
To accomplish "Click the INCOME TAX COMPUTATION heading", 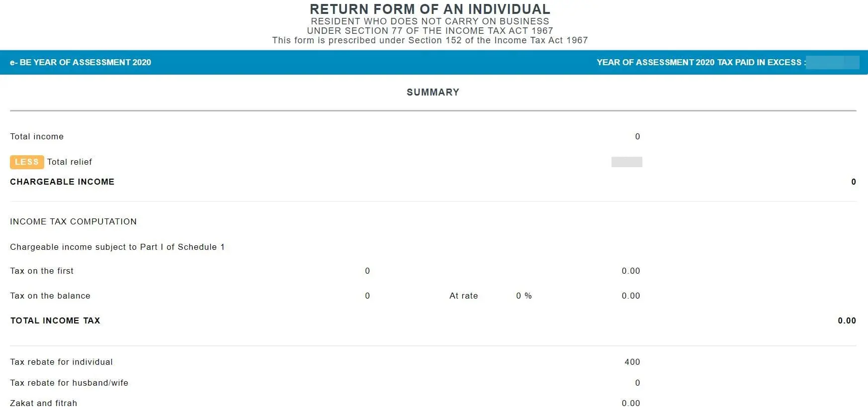I will (x=73, y=222).
